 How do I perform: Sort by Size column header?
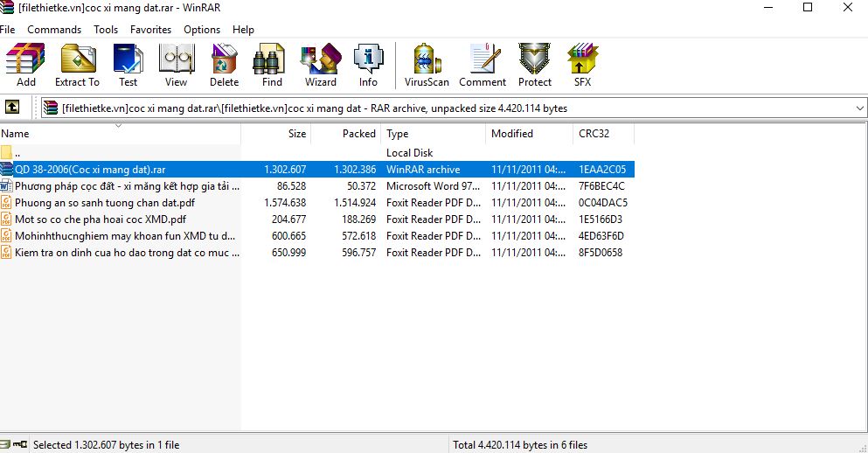(x=275, y=134)
